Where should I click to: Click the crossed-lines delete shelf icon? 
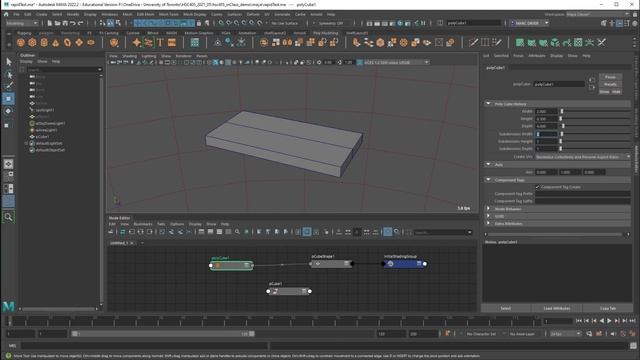tap(602, 42)
